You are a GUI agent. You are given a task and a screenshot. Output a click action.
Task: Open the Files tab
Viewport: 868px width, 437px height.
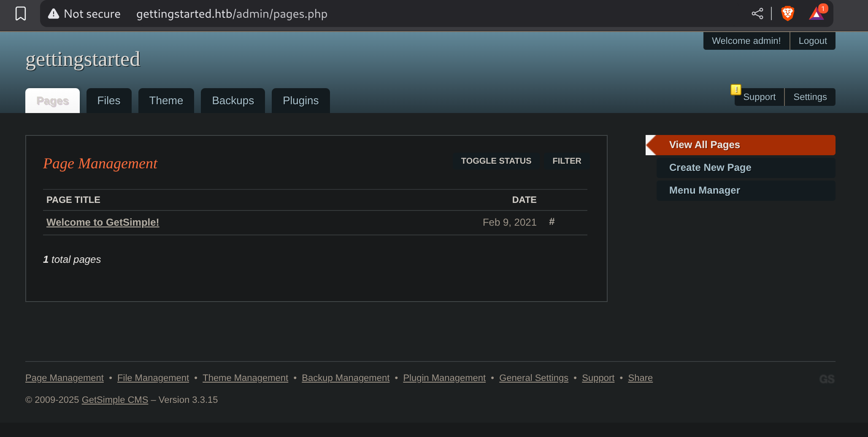tap(109, 101)
